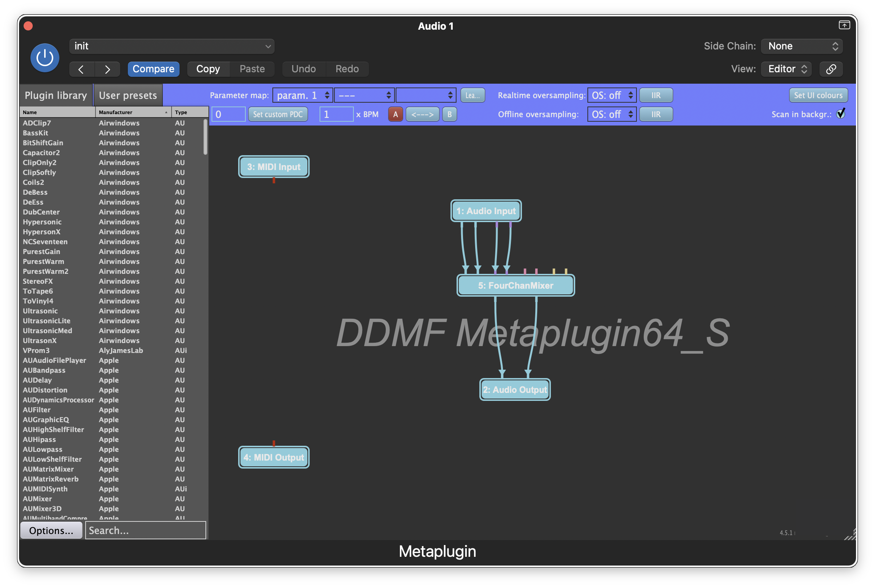Open the Side Chain None dropdown
This screenshot has height=588, width=875.
coord(802,46)
